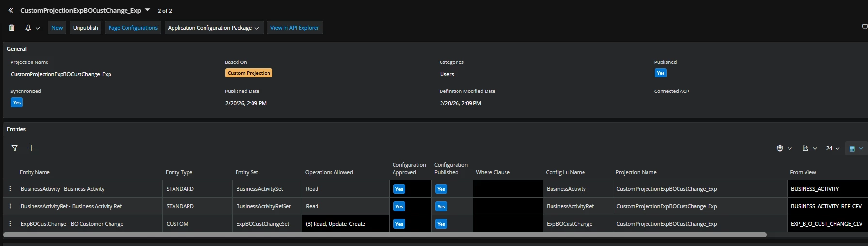Open row menu for BusinessActivityRef entity

click(x=10, y=206)
